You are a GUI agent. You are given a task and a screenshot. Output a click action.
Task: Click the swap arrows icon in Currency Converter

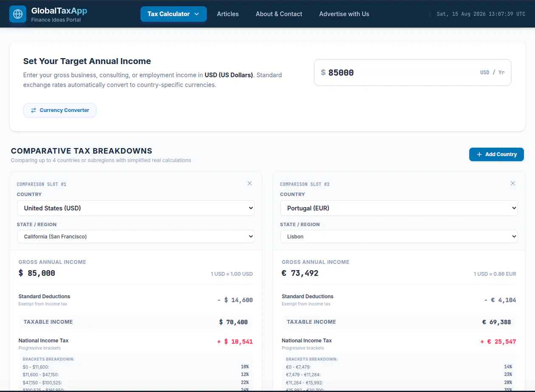tap(34, 110)
